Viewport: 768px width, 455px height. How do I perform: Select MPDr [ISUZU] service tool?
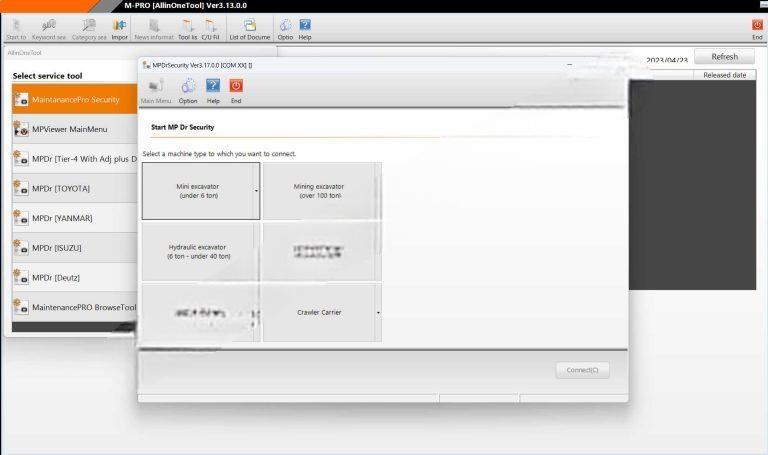coord(74,248)
